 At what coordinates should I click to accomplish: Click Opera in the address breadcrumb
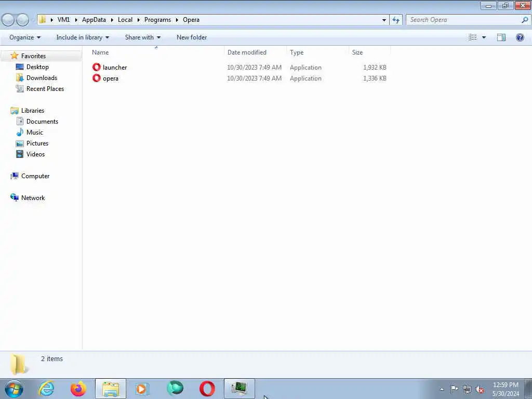191,20
